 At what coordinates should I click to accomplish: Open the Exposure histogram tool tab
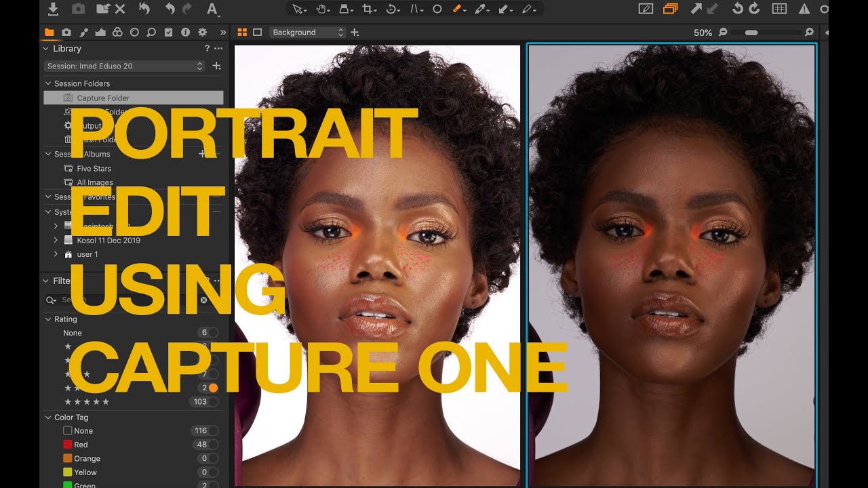coord(100,32)
